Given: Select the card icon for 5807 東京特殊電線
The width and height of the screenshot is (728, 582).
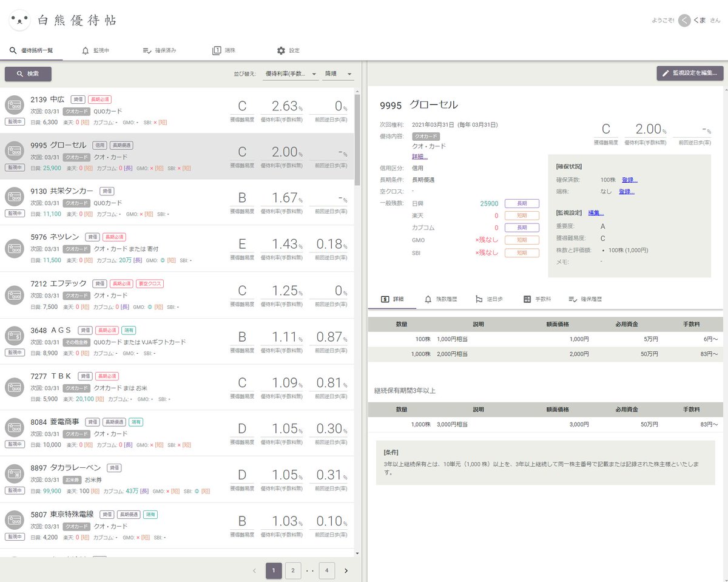Looking at the screenshot, I should coord(14,519).
